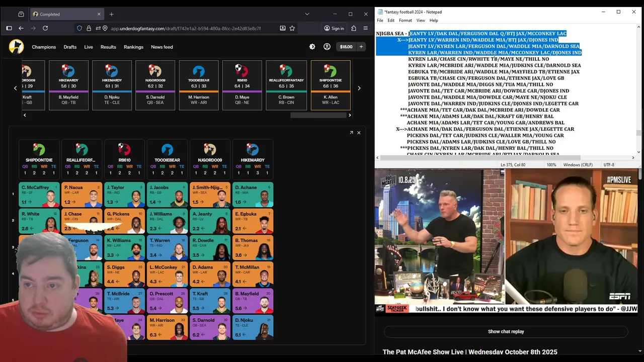
Task: Click the Underdog Fantasy logo
Action: pyautogui.click(x=16, y=47)
